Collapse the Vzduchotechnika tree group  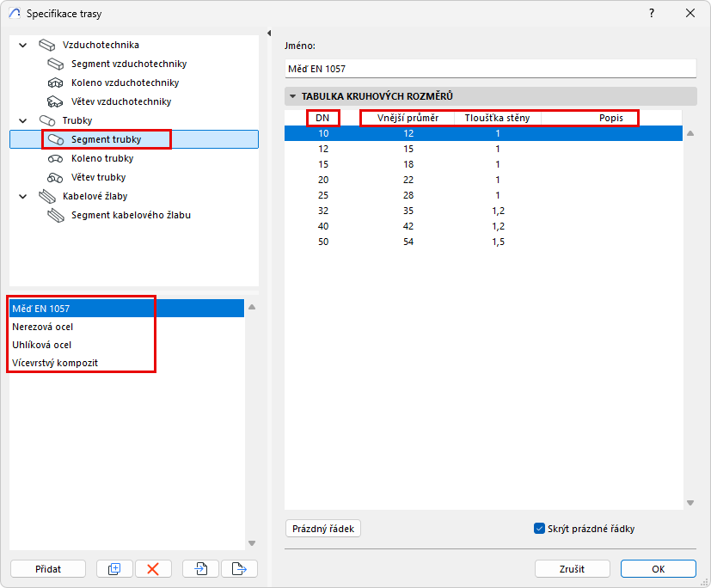pyautogui.click(x=22, y=45)
